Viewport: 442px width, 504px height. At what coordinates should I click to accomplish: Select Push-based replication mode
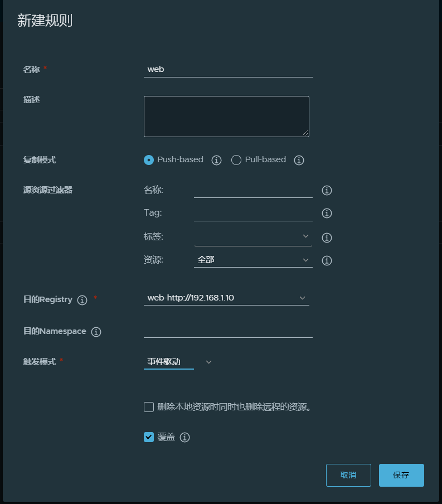coord(149,160)
